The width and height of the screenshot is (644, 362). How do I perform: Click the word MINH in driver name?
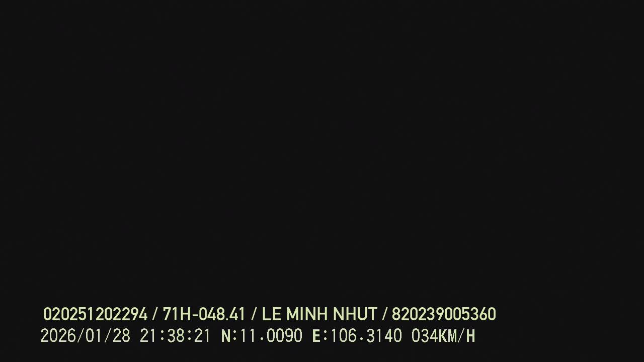pos(307,314)
